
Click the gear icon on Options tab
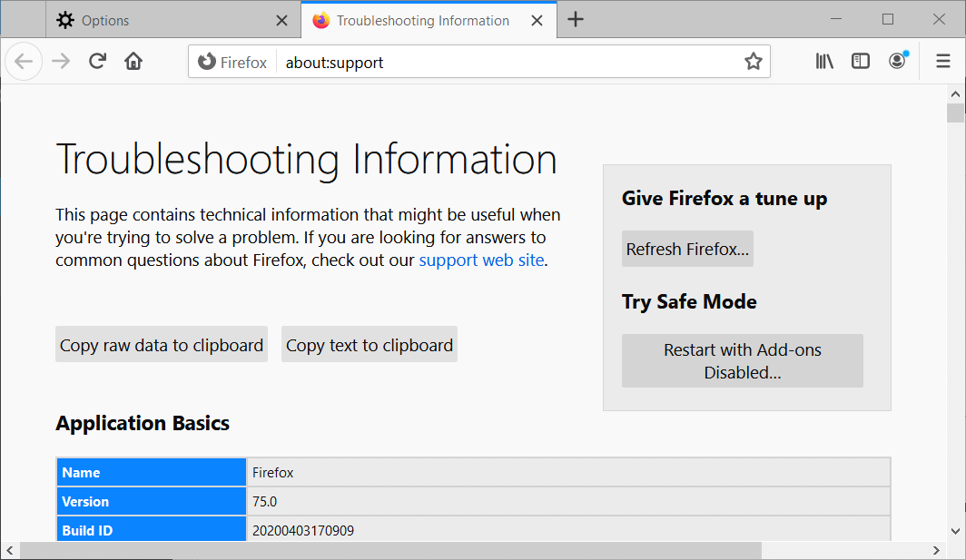pyautogui.click(x=65, y=20)
